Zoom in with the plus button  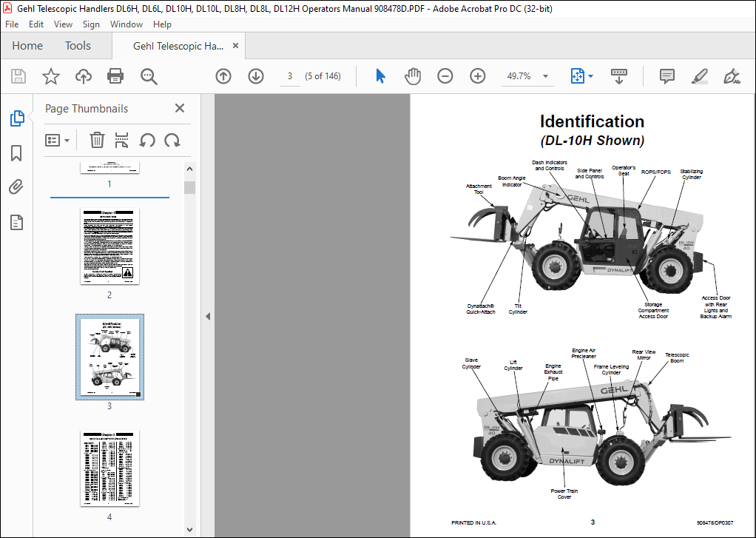click(x=477, y=76)
